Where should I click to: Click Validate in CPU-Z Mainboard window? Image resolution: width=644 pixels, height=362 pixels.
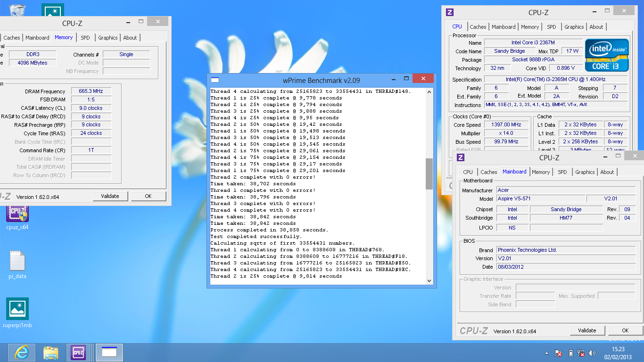coord(587,330)
